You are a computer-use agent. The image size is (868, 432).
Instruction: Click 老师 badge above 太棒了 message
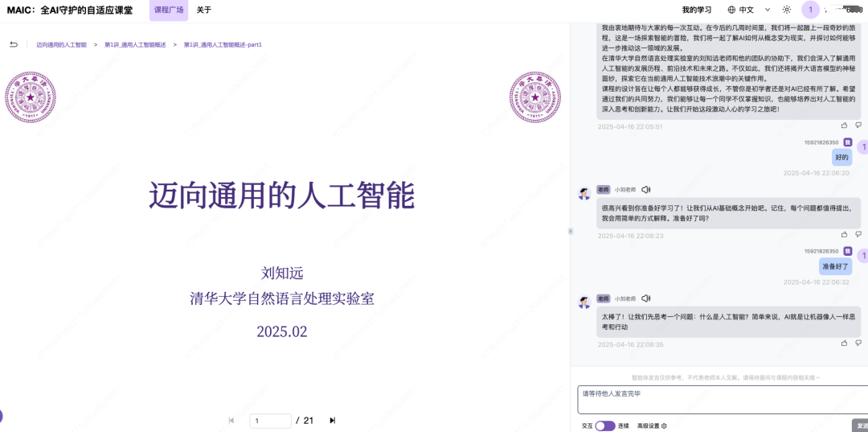pos(603,298)
